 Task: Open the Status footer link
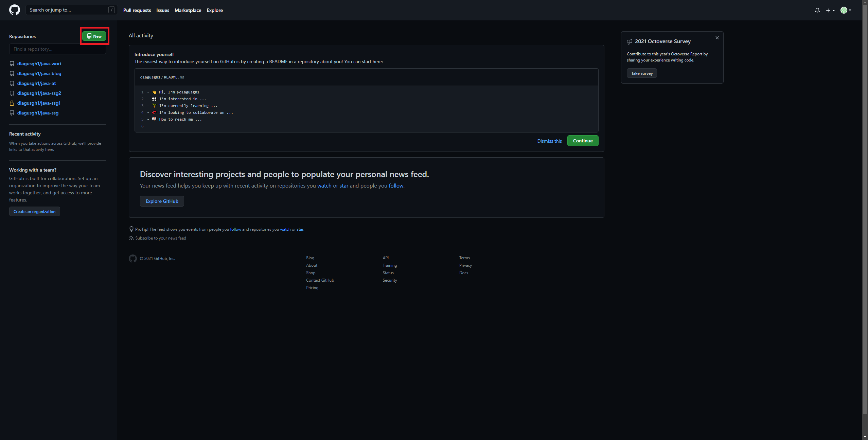(x=388, y=273)
